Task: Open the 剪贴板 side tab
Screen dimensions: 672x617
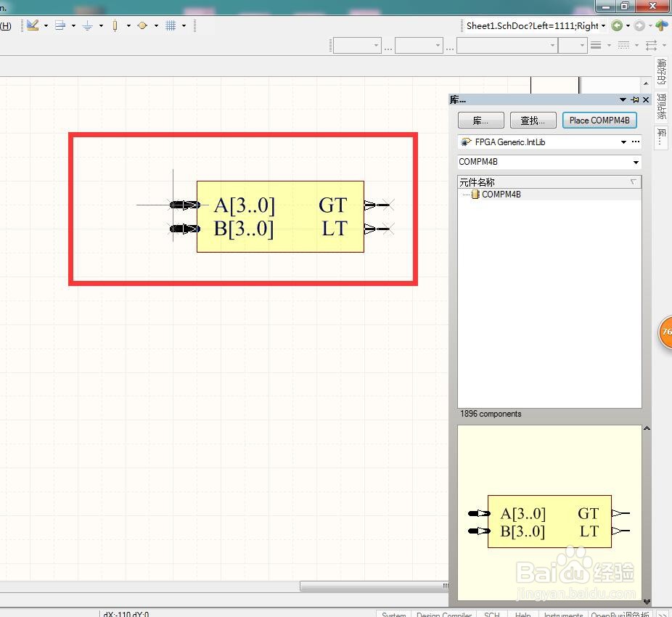Action: pos(662,106)
